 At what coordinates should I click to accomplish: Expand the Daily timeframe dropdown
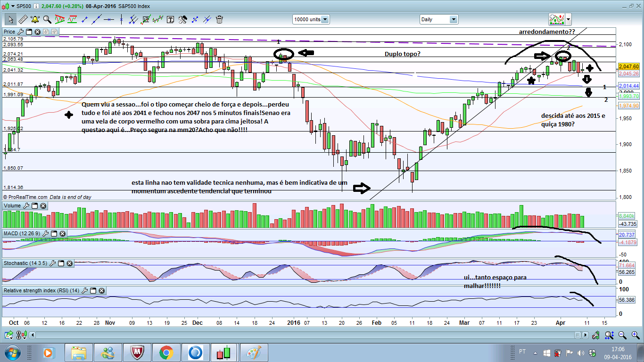coord(438,19)
